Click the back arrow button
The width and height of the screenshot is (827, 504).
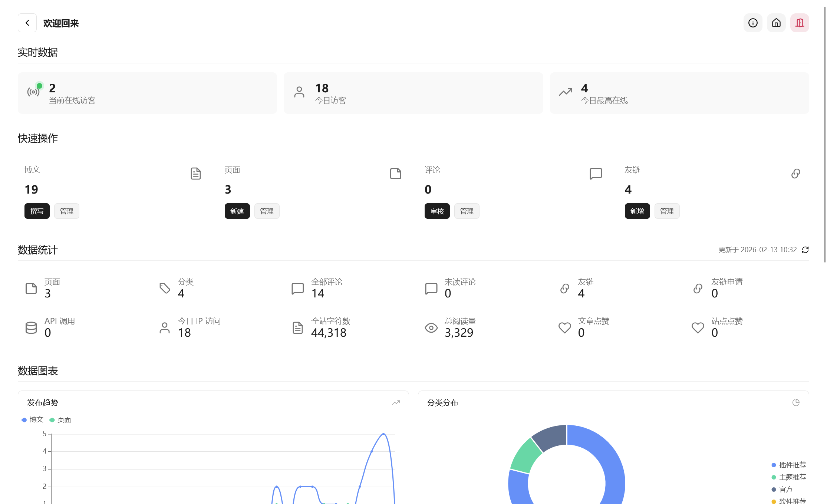point(27,23)
